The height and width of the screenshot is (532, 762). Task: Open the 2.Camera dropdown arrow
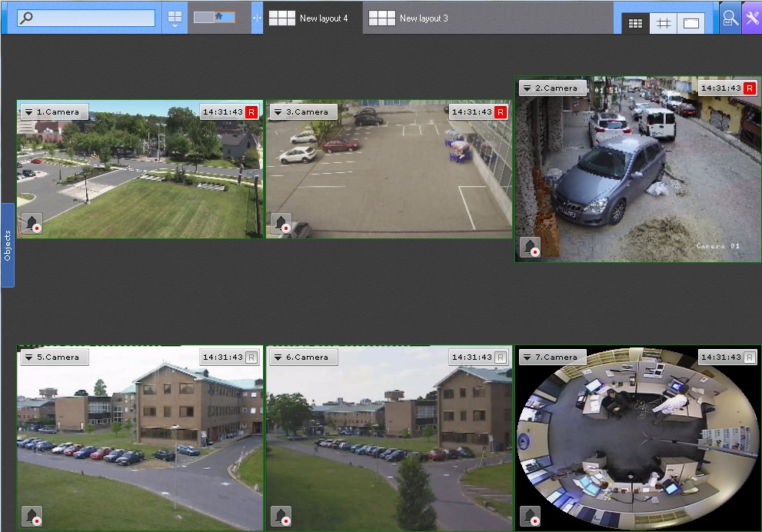click(x=527, y=88)
